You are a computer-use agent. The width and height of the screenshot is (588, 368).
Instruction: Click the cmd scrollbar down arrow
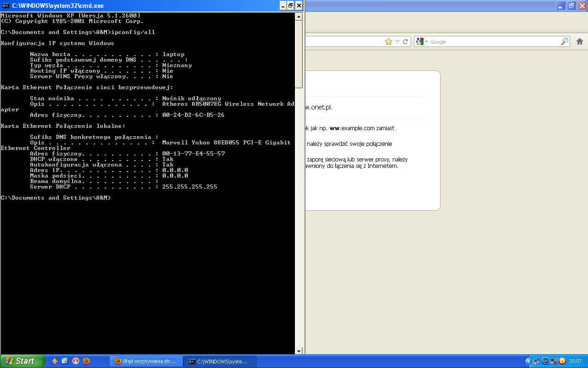coord(299,351)
